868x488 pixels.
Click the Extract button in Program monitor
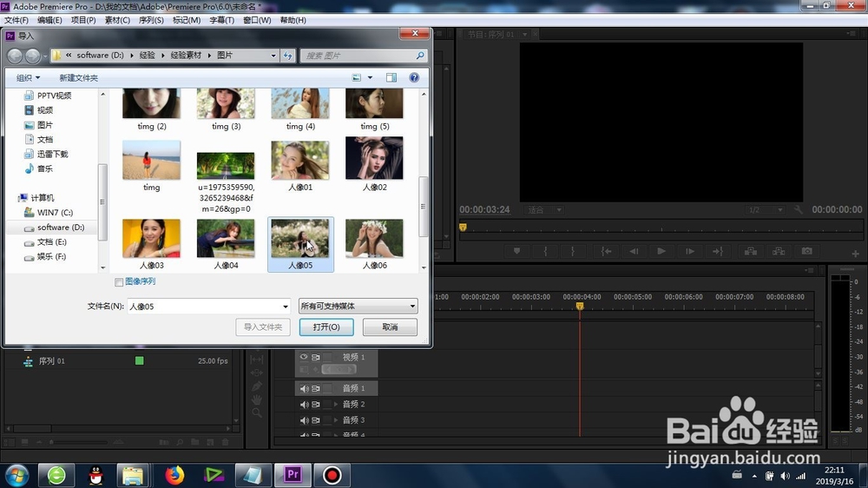point(779,252)
